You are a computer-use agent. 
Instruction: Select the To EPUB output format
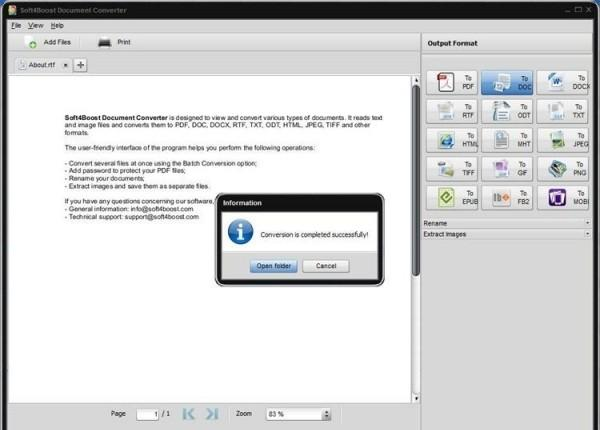452,197
